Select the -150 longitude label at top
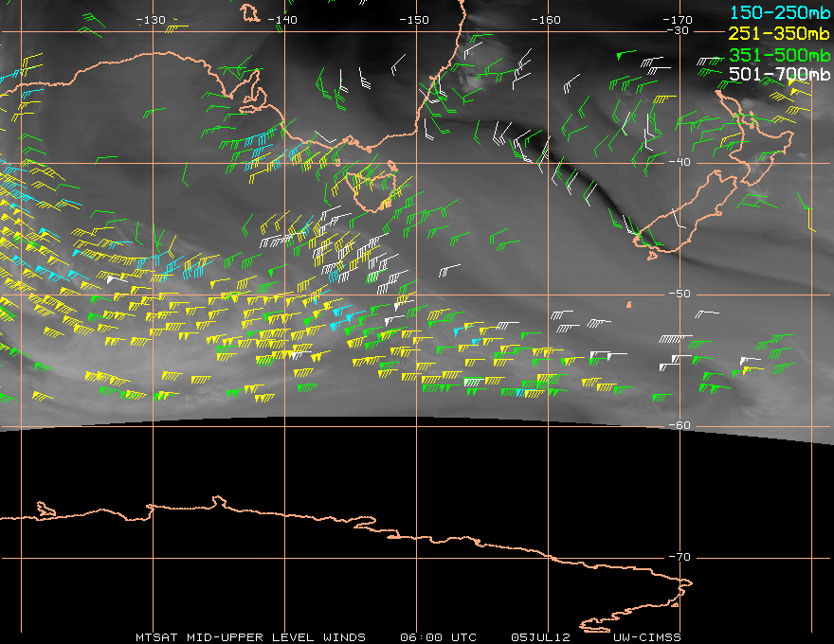Viewport: 834px width, 644px height. (x=414, y=20)
